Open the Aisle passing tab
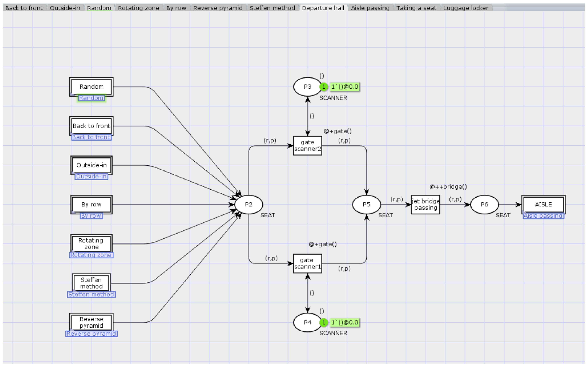 [370, 8]
